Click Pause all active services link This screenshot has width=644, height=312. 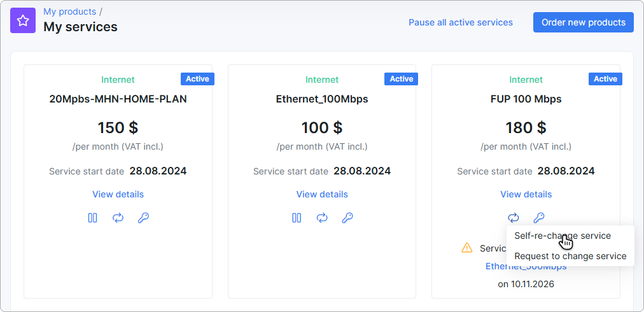pos(461,22)
